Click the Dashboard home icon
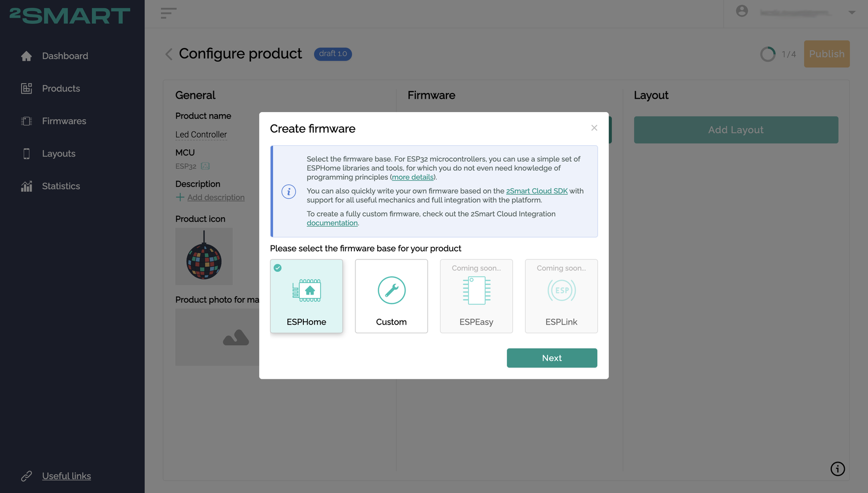The image size is (868, 493). tap(26, 56)
